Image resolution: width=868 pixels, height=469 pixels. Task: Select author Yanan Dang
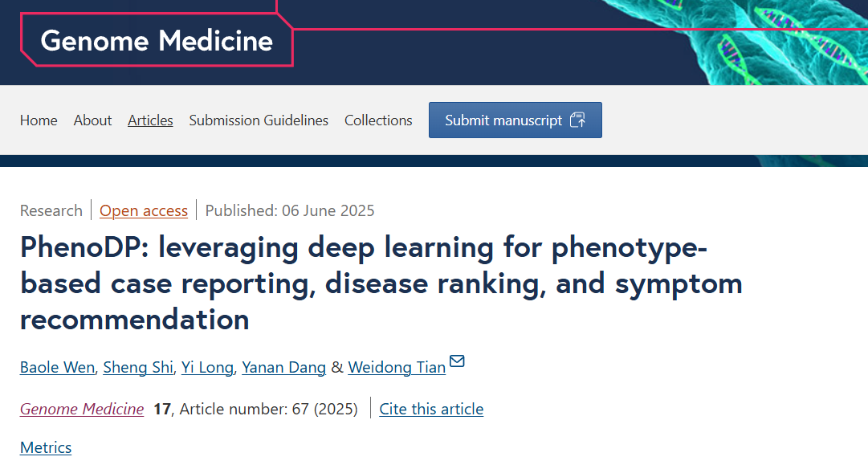284,368
